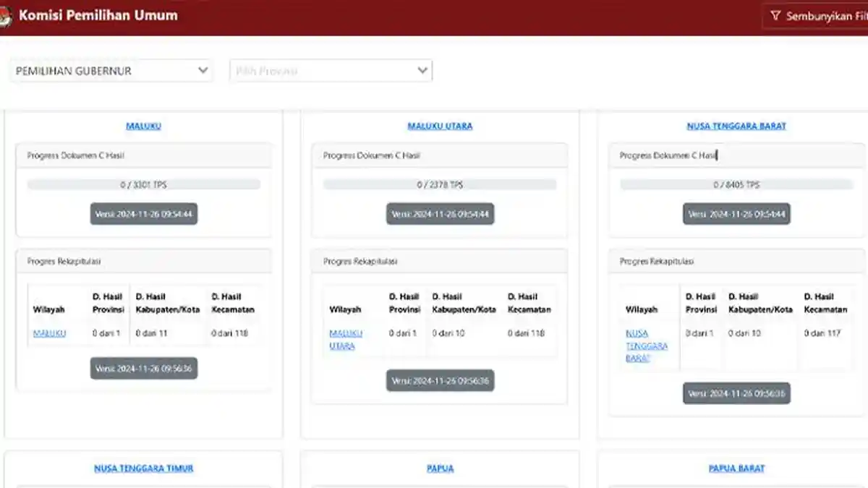Image resolution: width=868 pixels, height=488 pixels.
Task: Click the KPU logo in header
Action: point(5,17)
